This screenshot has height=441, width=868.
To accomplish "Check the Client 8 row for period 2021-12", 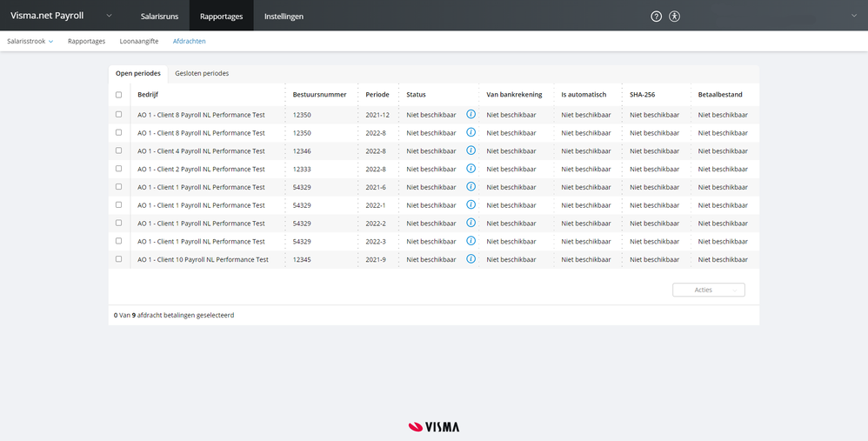I will 118,115.
